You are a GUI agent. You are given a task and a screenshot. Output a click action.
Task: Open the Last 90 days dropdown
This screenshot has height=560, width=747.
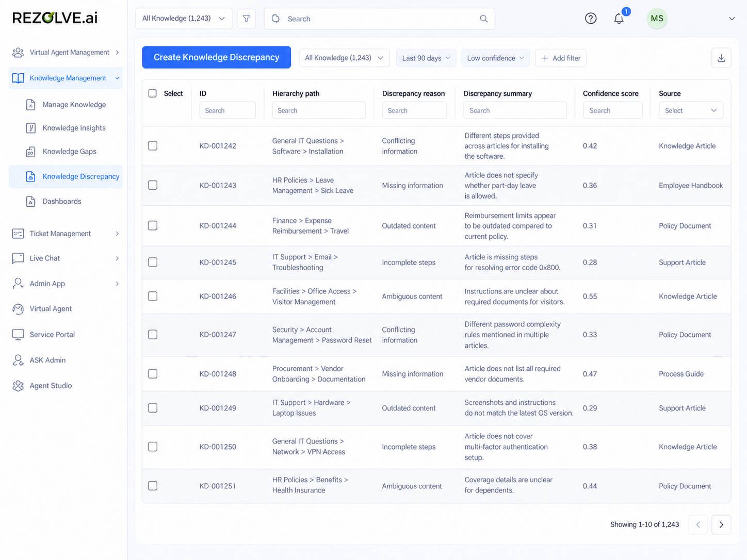point(426,58)
